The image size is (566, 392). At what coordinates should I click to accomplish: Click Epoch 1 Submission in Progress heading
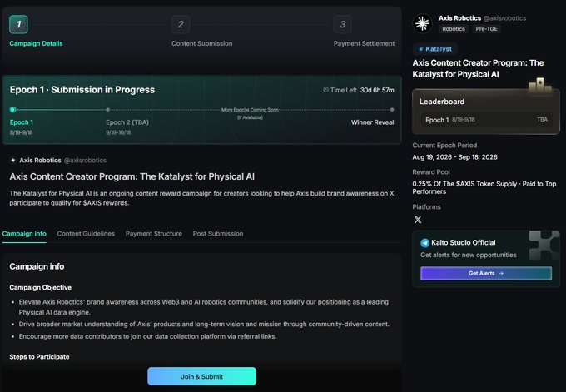pyautogui.click(x=82, y=90)
